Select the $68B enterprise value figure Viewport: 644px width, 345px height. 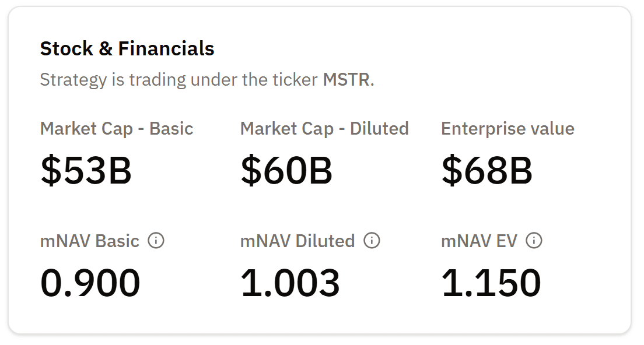click(x=487, y=171)
